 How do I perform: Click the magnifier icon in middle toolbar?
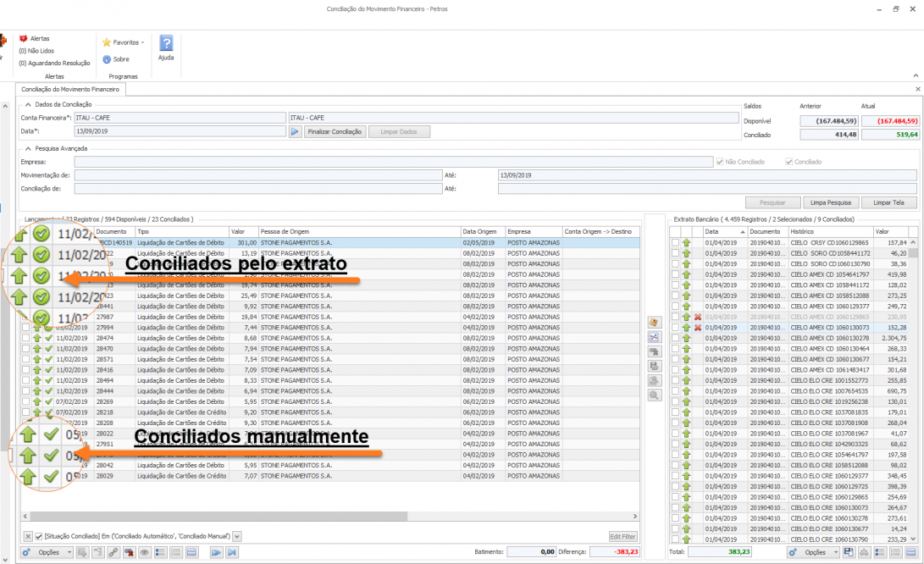(654, 395)
